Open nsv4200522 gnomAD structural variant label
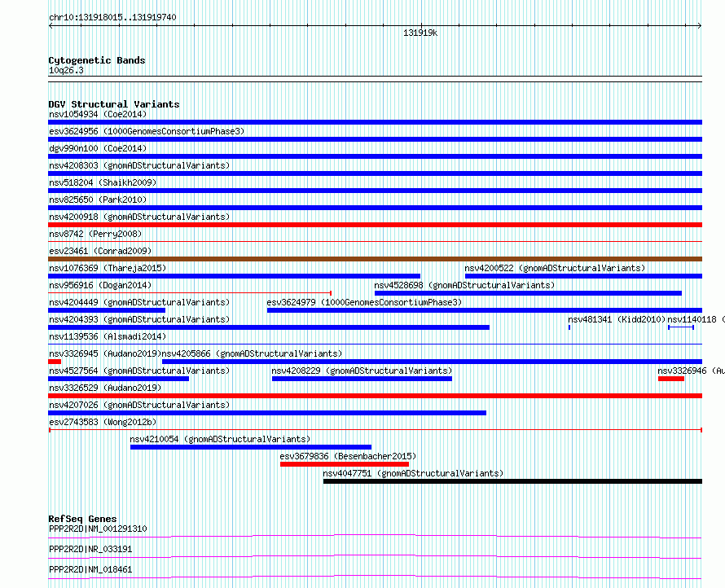The height and width of the screenshot is (588, 725). click(x=555, y=268)
